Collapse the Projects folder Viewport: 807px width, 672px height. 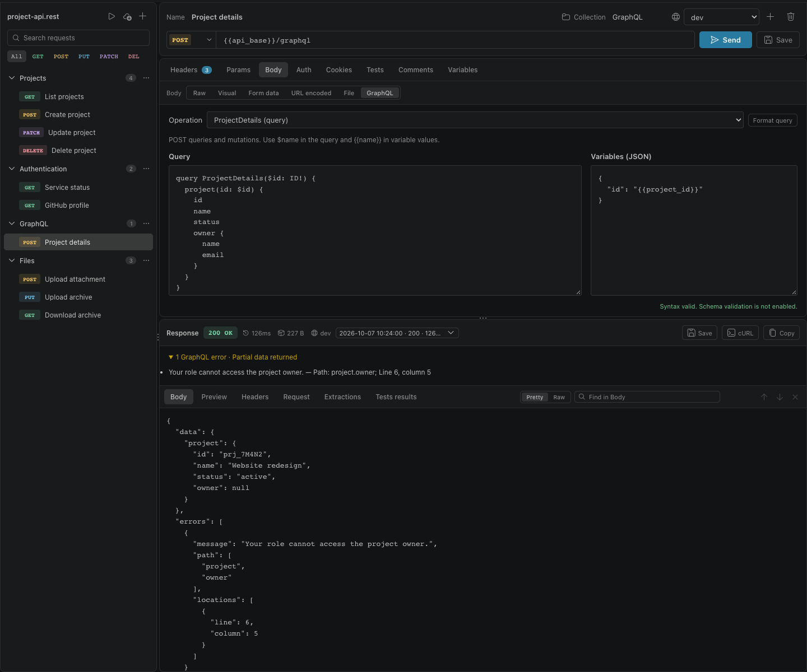[12, 78]
